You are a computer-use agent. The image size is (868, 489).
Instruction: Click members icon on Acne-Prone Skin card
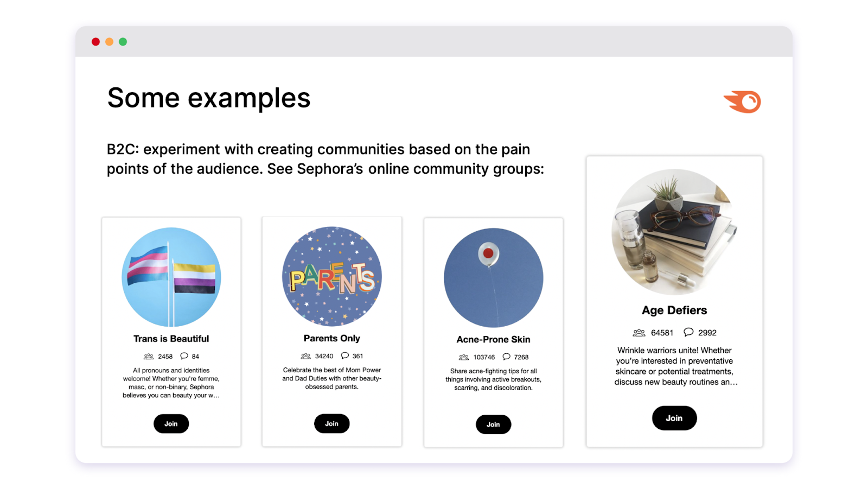point(464,357)
